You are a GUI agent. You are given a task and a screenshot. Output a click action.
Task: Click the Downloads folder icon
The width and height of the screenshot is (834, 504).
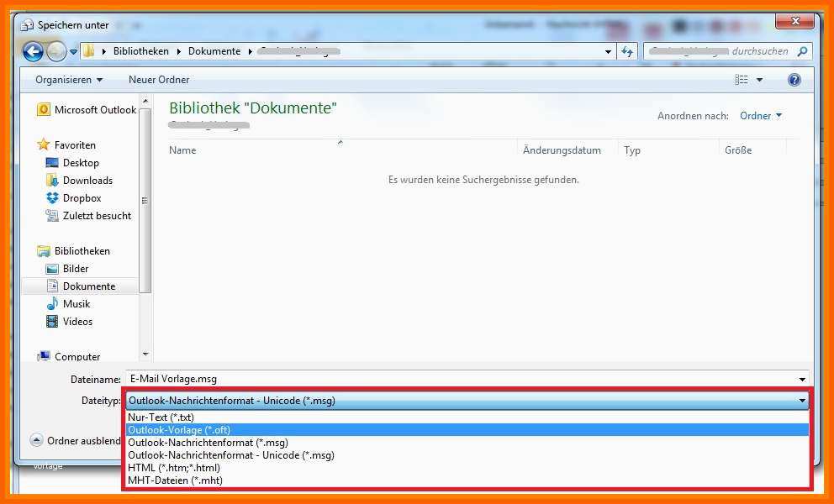52,181
